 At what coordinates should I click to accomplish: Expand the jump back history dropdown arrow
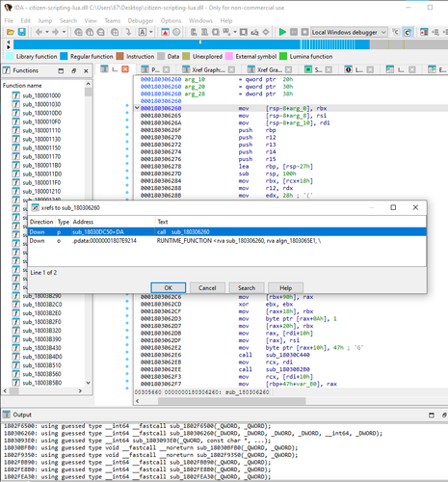point(47,32)
